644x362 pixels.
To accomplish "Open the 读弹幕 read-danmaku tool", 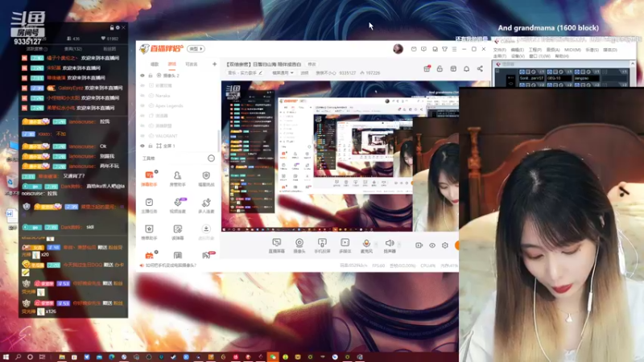I will click(x=177, y=232).
